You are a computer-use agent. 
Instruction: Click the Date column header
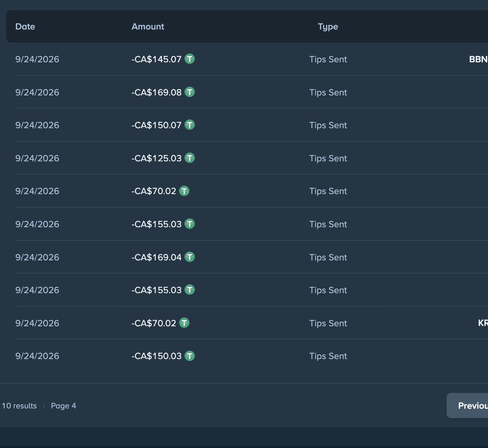pyautogui.click(x=25, y=26)
